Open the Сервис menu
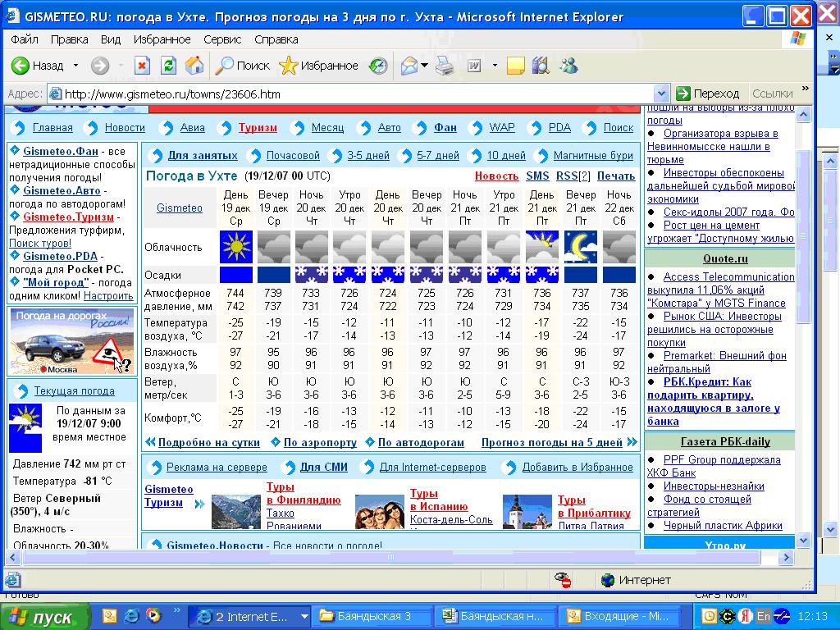 (x=222, y=39)
